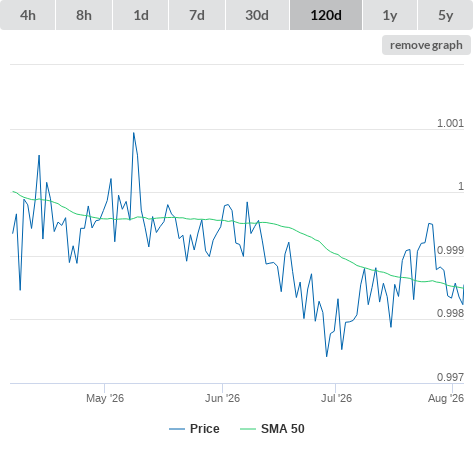The width and height of the screenshot is (474, 455).
Task: Click the lowest price trough before July
Action: tap(327, 356)
